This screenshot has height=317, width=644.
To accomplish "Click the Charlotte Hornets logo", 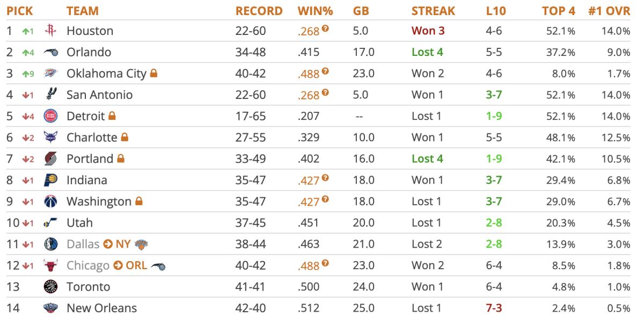I will [50, 138].
